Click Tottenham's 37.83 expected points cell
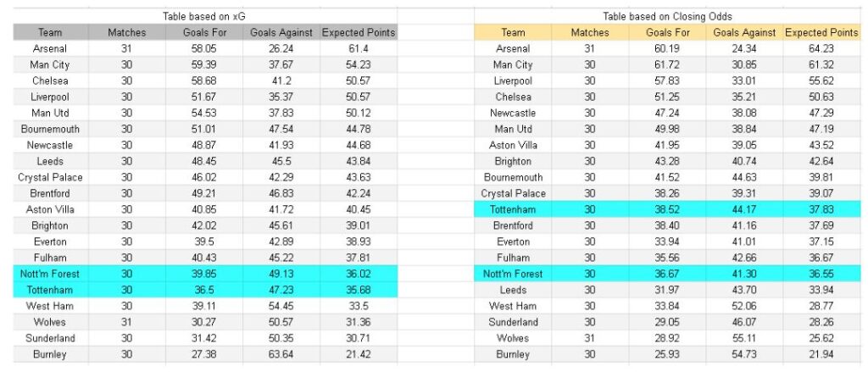 821,209
